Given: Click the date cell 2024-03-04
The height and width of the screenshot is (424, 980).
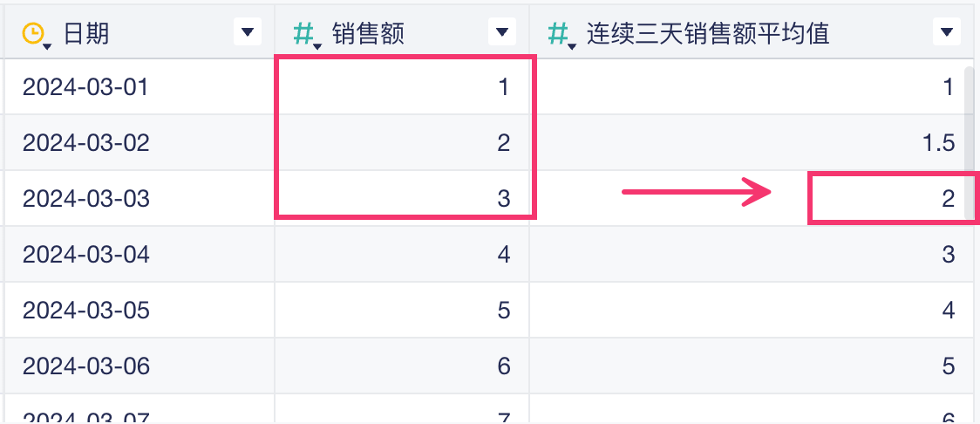Looking at the screenshot, I should (85, 255).
